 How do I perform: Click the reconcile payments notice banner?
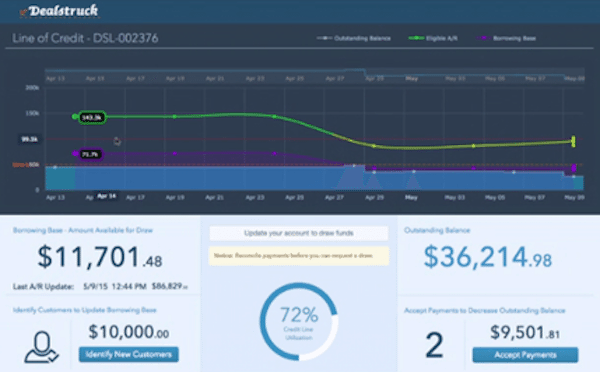298,256
